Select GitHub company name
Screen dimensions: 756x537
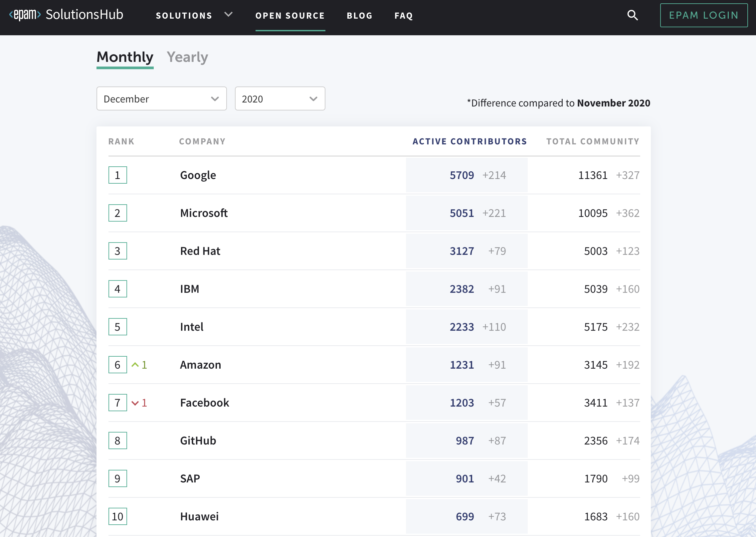pyautogui.click(x=198, y=441)
